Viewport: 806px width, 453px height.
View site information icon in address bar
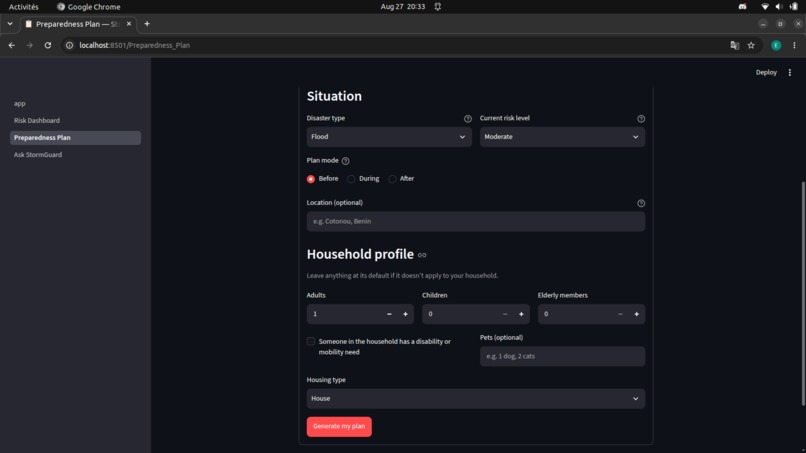pos(69,45)
